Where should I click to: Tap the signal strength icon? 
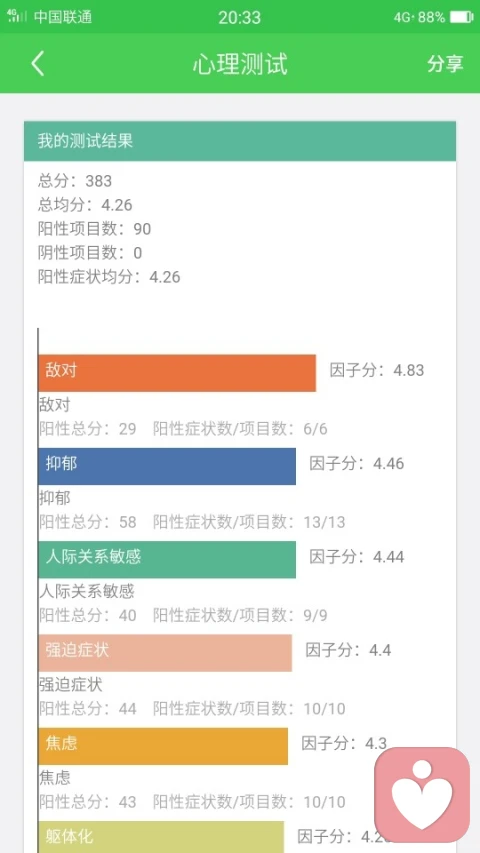pos(17,16)
